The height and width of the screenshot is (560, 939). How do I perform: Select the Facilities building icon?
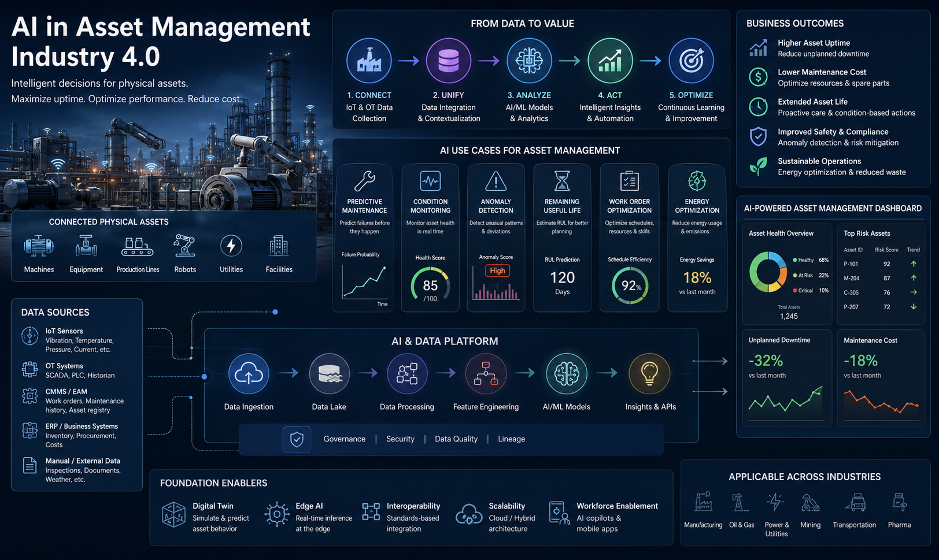[x=279, y=246]
